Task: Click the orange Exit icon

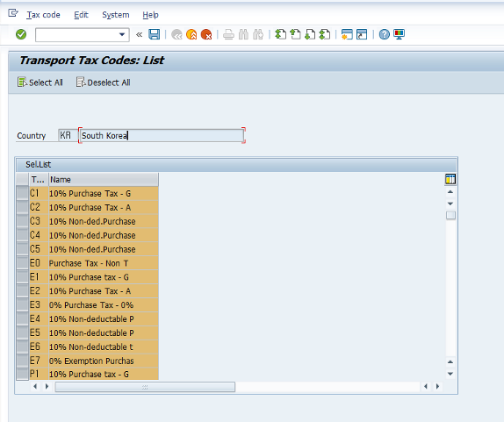Action: pos(191,34)
